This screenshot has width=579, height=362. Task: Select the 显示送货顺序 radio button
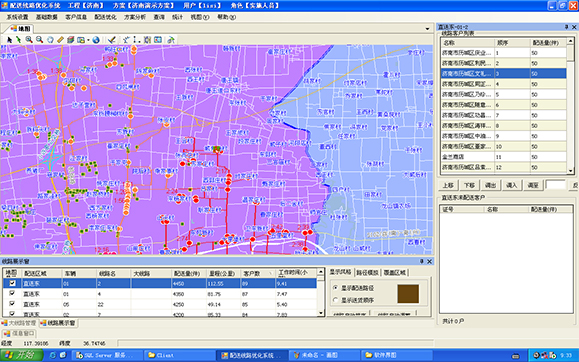tap(335, 300)
